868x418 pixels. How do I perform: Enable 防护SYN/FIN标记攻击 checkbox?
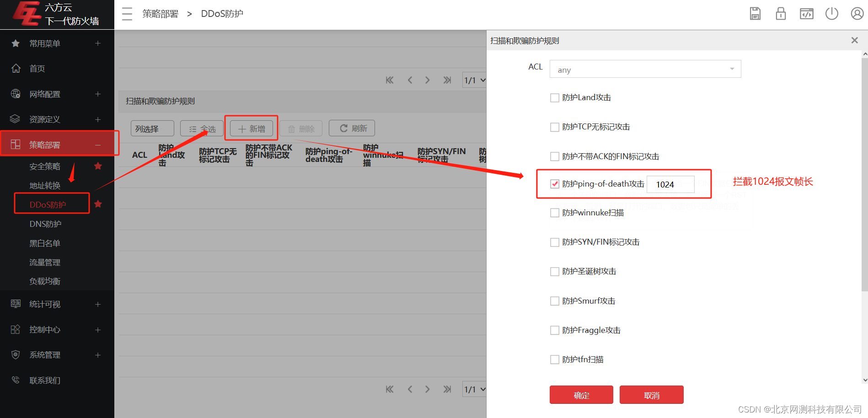pyautogui.click(x=555, y=242)
